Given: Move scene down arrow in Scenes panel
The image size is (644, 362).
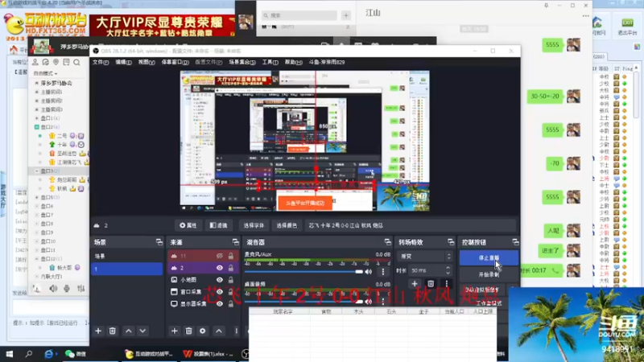Looking at the screenshot, I should tap(142, 331).
